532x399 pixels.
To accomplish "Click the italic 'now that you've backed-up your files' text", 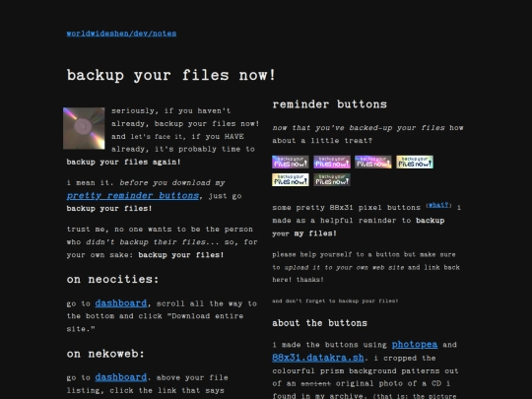I will (359, 127).
